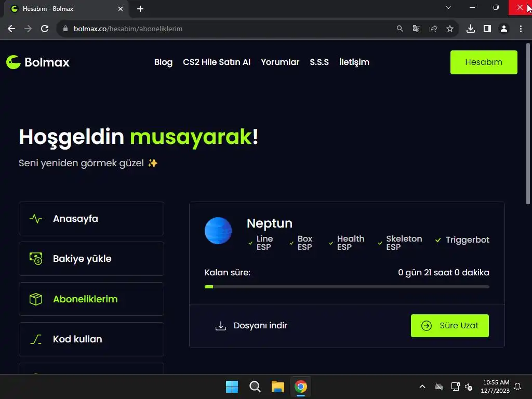Close the Hesabım - Bolmax tab
Screen dimensions: 532x399
(x=121, y=9)
